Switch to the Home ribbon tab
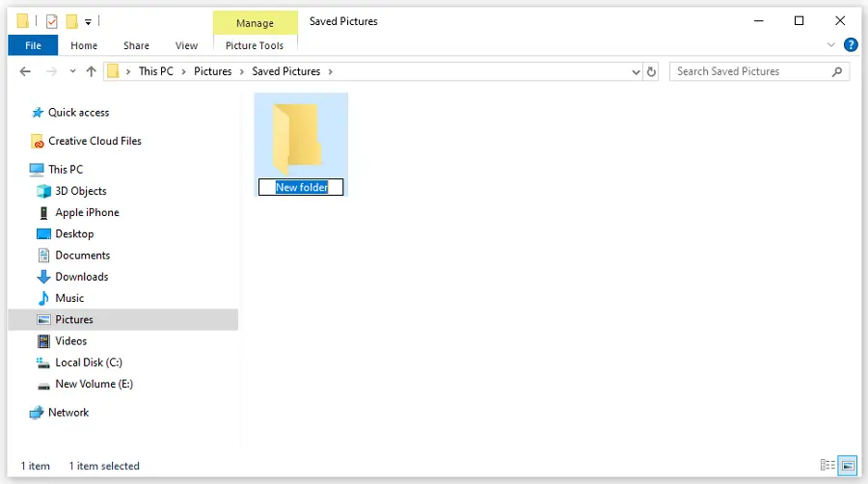 point(84,45)
